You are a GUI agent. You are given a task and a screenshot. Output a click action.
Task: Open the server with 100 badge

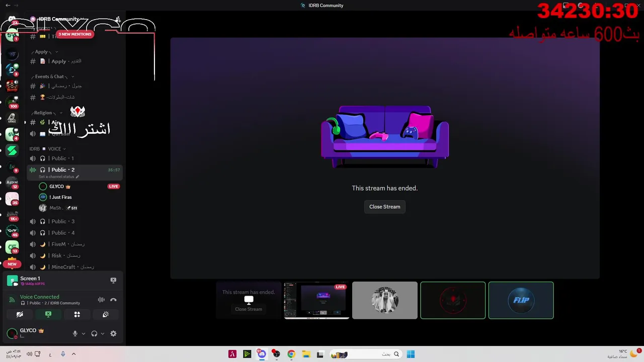tap(12, 102)
